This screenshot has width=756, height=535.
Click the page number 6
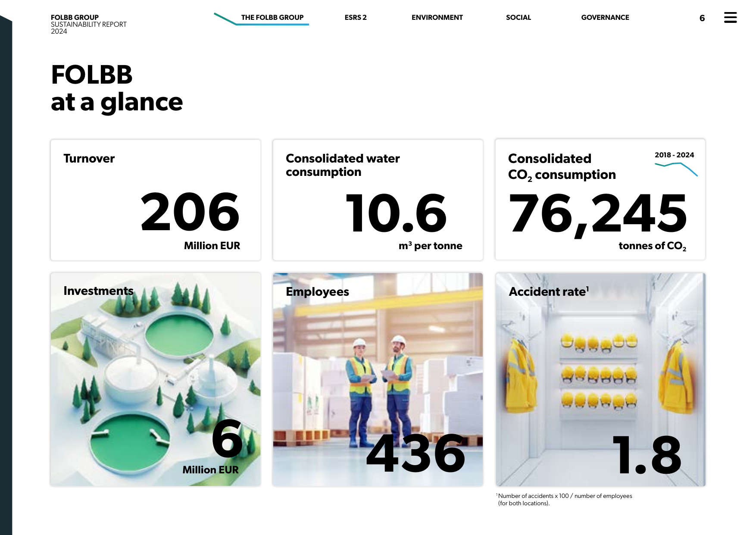click(702, 18)
